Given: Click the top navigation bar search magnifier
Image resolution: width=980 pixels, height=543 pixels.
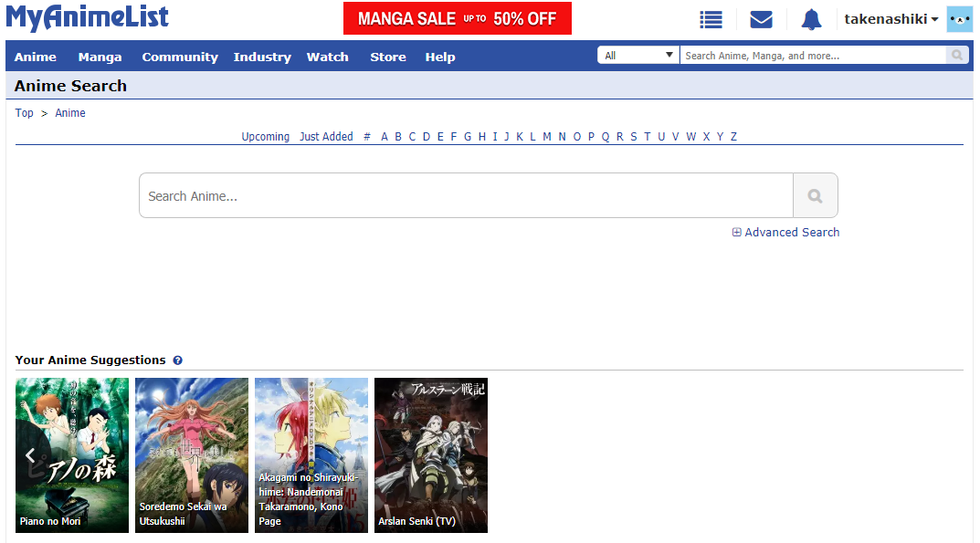Looking at the screenshot, I should click(x=957, y=56).
